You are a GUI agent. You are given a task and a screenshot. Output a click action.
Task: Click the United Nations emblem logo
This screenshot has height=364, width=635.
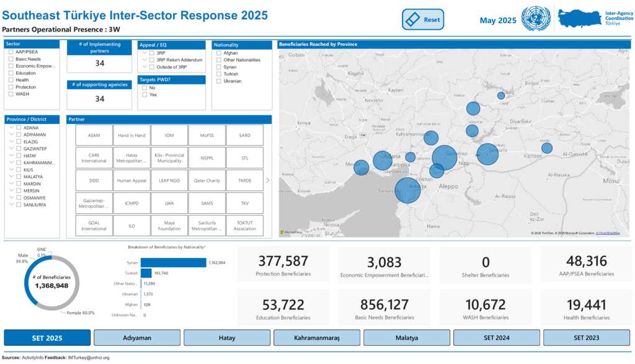coord(536,19)
